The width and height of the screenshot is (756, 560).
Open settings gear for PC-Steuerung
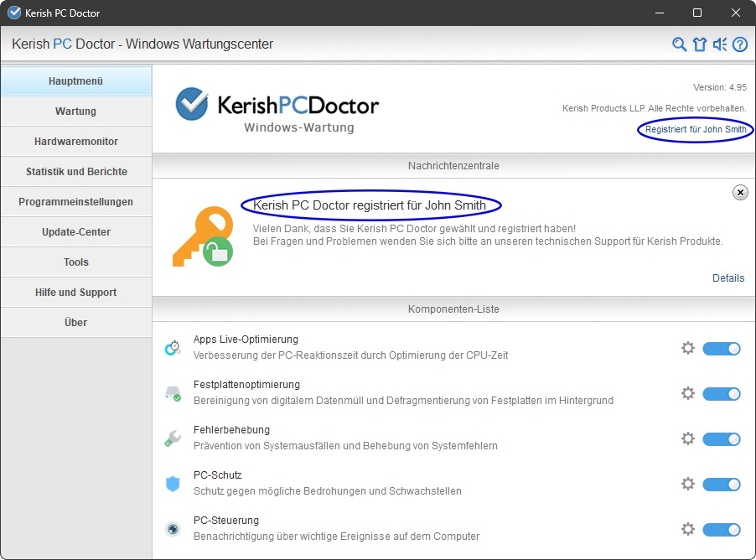coord(688,529)
